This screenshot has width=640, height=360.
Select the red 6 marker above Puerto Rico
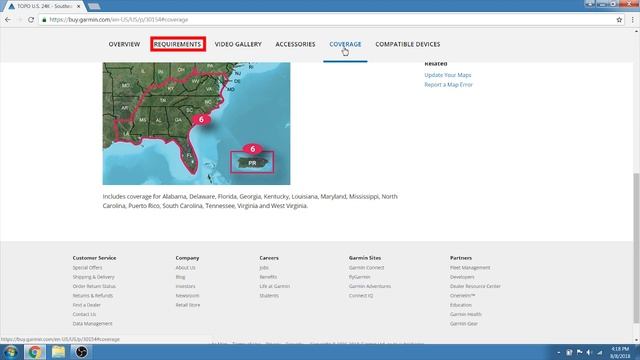click(252, 149)
